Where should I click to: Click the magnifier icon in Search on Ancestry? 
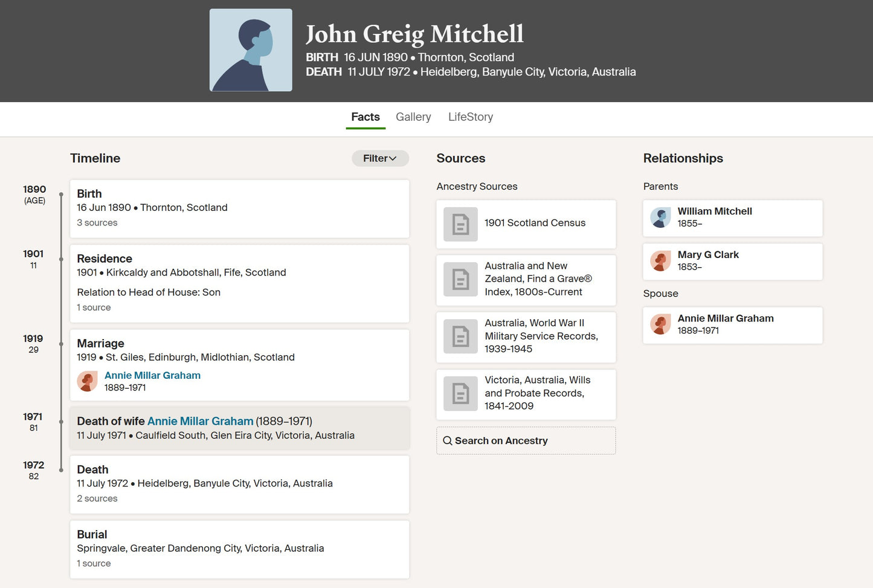[448, 441]
